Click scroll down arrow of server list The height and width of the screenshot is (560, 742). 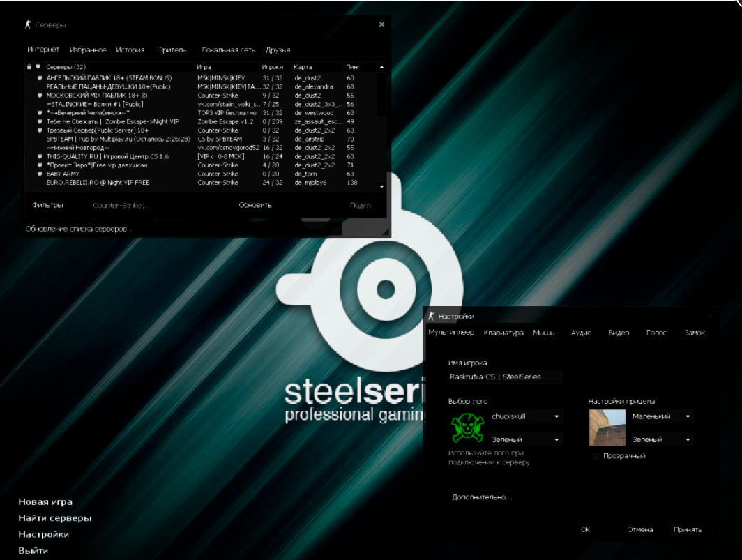pos(382,186)
